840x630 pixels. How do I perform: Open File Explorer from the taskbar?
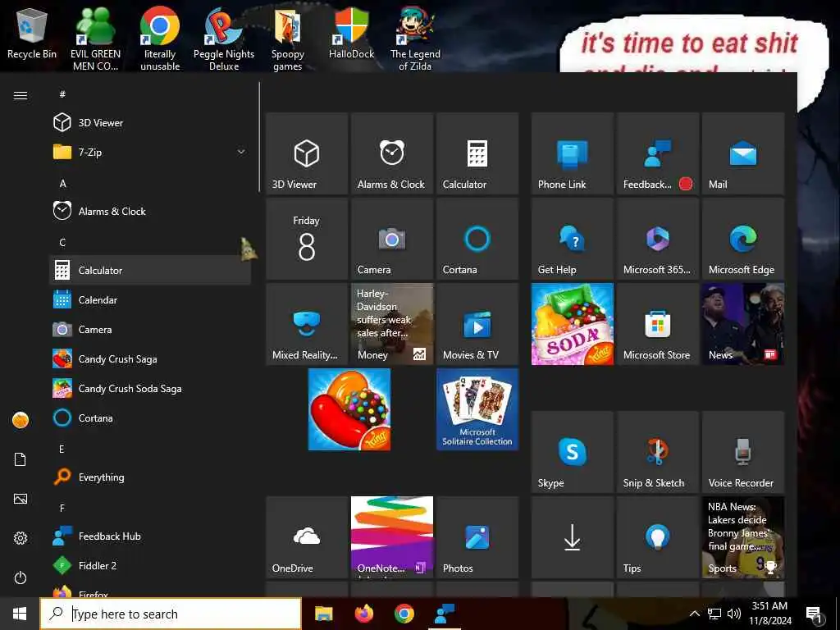click(323, 614)
